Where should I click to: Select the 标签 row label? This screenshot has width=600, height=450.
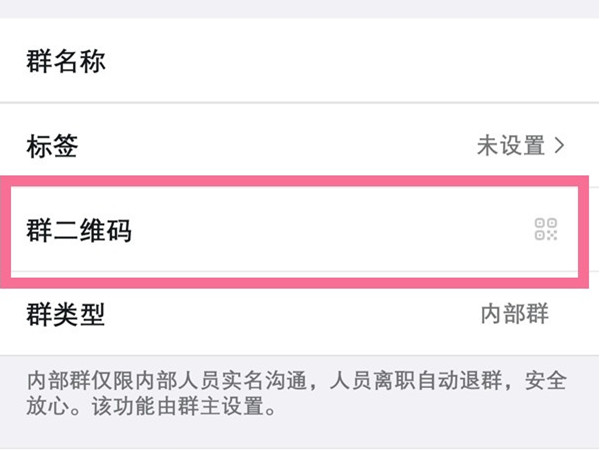click(x=52, y=146)
